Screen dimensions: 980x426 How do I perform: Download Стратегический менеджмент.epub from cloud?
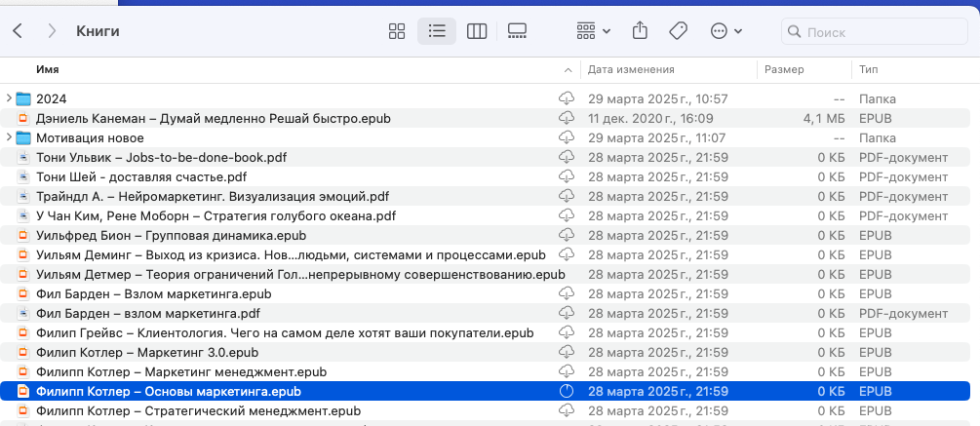coord(567,411)
